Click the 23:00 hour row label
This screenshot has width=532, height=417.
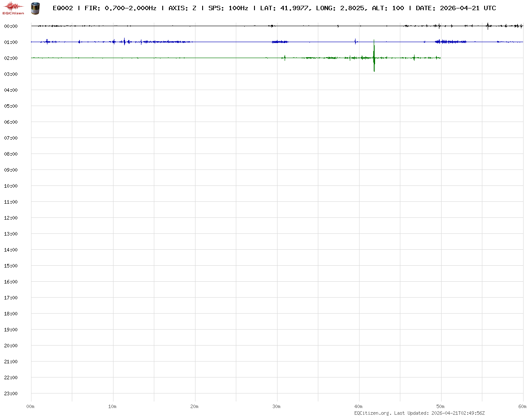11,393
